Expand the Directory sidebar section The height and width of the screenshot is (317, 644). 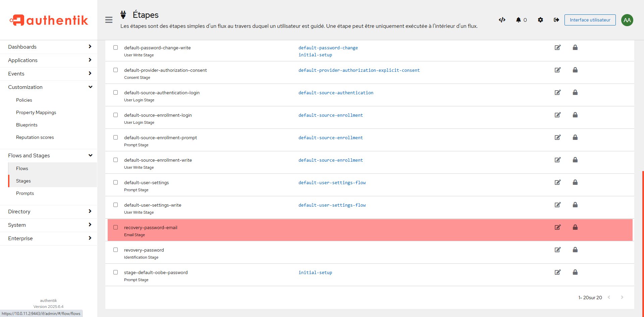tap(49, 212)
